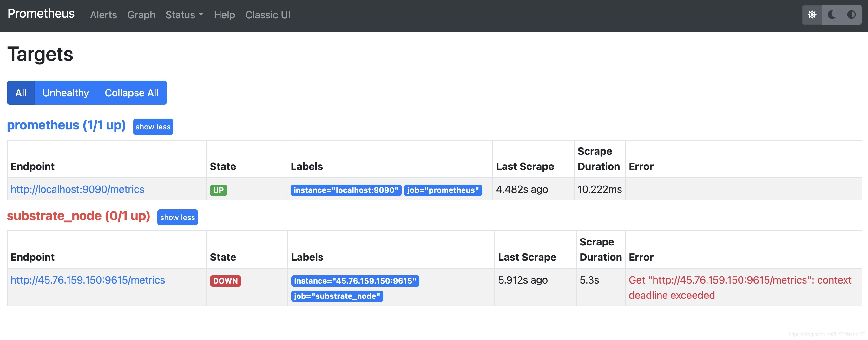Open the Prometheus home brand link
The height and width of the screenshot is (340, 868).
coord(41,14)
